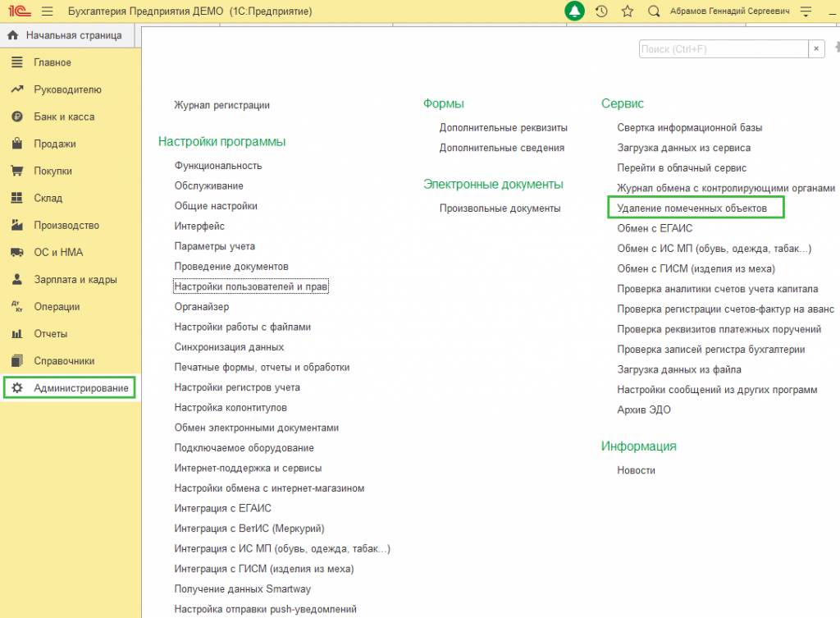Select the Справочники section
Screen dimensions: 840x618
[x=64, y=361]
